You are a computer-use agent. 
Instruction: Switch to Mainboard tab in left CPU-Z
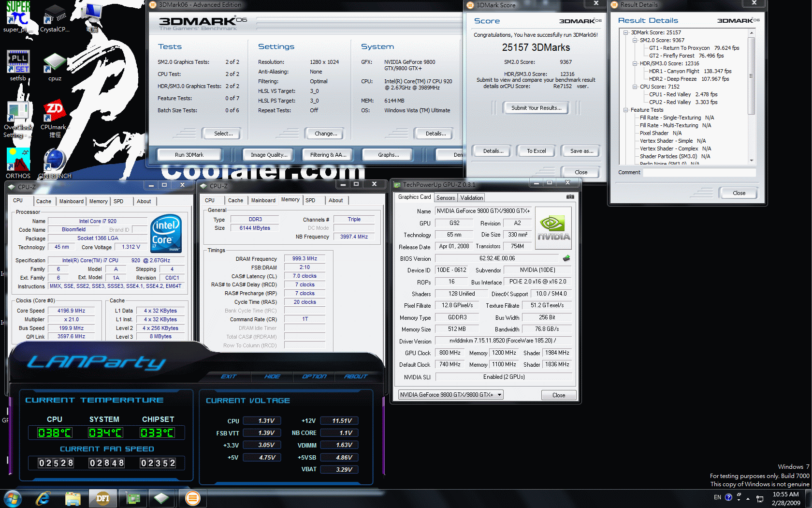[x=72, y=201]
